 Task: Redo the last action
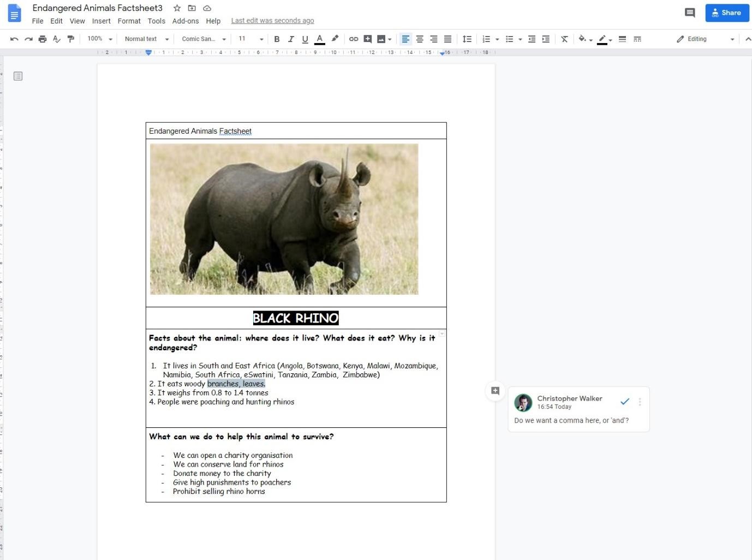(x=28, y=39)
